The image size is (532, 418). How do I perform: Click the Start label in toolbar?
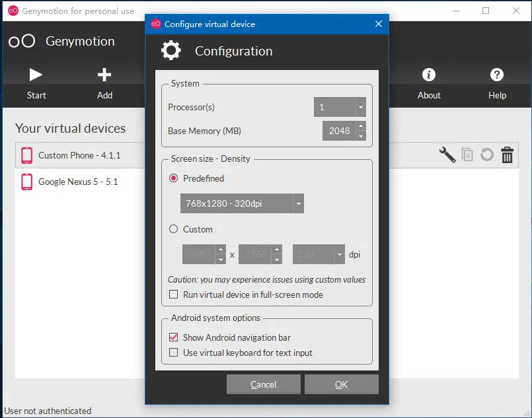coord(36,95)
